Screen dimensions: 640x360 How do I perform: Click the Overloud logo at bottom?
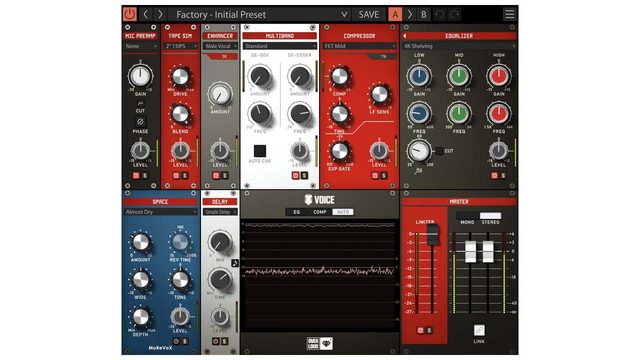coord(320,344)
